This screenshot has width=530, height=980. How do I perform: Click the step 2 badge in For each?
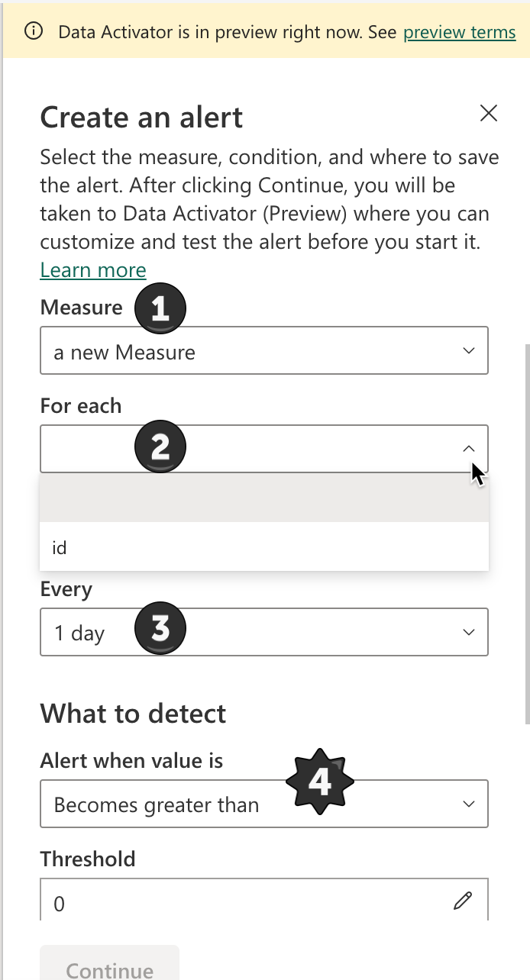pyautogui.click(x=160, y=446)
